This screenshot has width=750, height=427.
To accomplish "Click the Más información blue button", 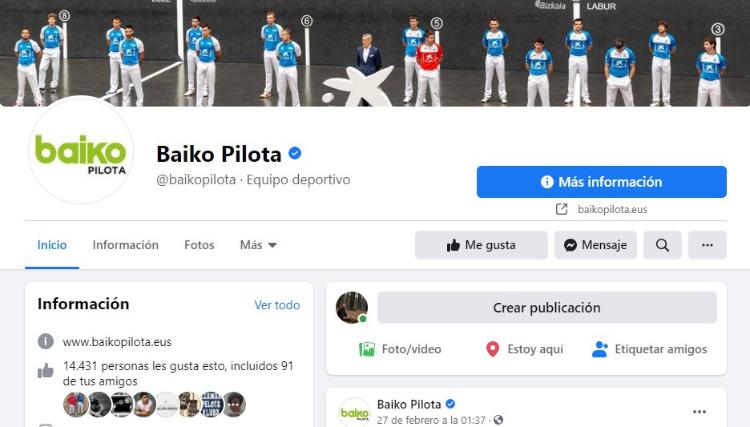I will [602, 182].
